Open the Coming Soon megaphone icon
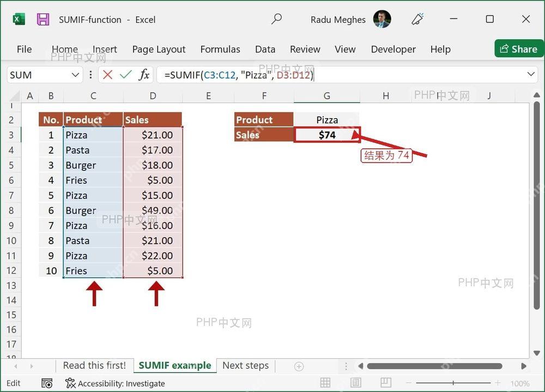This screenshot has height=392, width=545. [x=417, y=19]
